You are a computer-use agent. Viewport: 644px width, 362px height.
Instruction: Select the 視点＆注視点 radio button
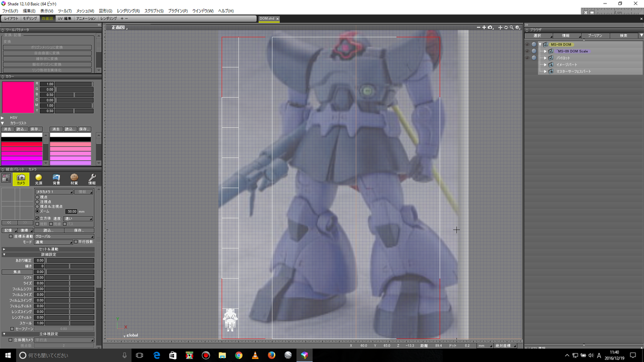pyautogui.click(x=37, y=207)
